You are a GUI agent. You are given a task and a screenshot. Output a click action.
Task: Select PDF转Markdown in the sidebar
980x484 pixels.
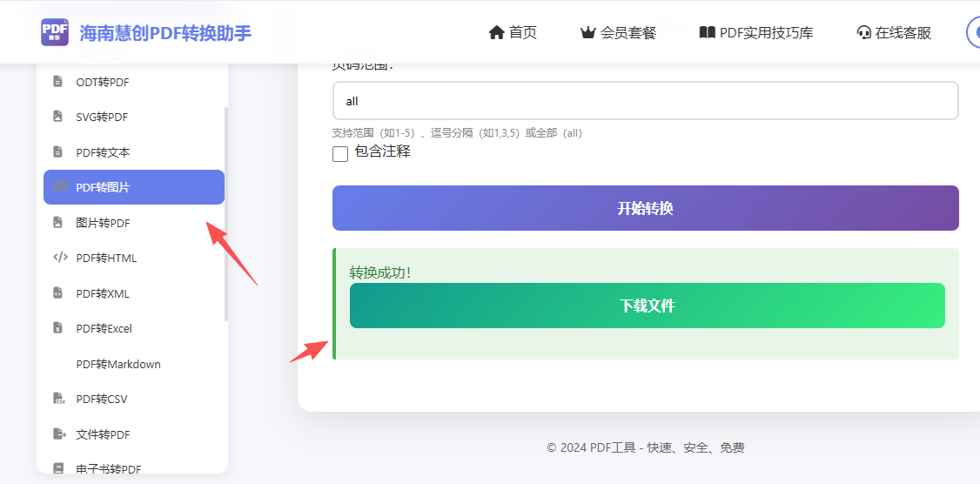point(134,364)
